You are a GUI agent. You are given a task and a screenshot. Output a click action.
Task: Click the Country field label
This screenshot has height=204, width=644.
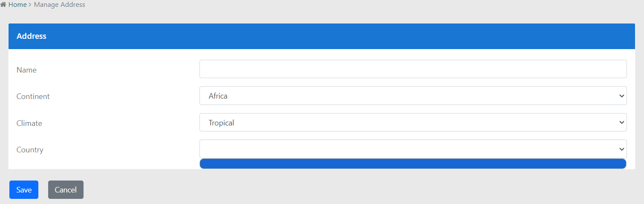click(x=30, y=150)
